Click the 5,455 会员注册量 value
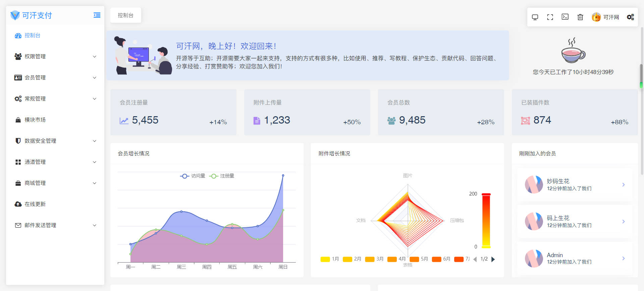644x291 pixels. tap(145, 120)
